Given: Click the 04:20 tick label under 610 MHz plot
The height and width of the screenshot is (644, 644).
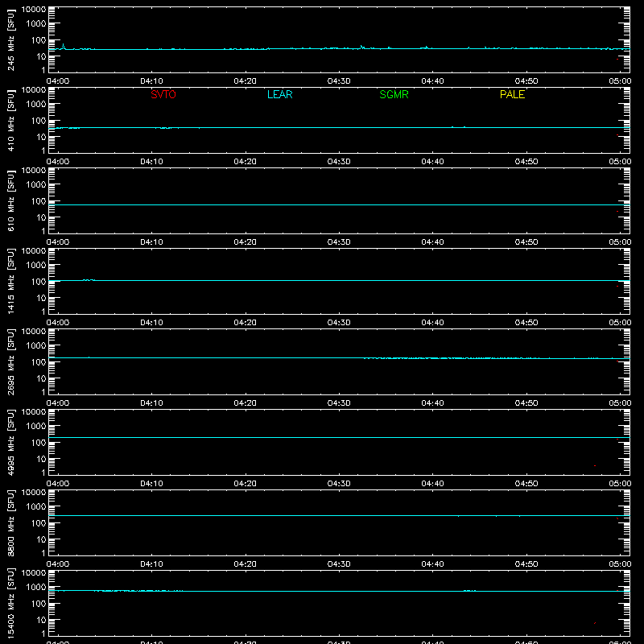Looking at the screenshot, I should click(x=246, y=242).
